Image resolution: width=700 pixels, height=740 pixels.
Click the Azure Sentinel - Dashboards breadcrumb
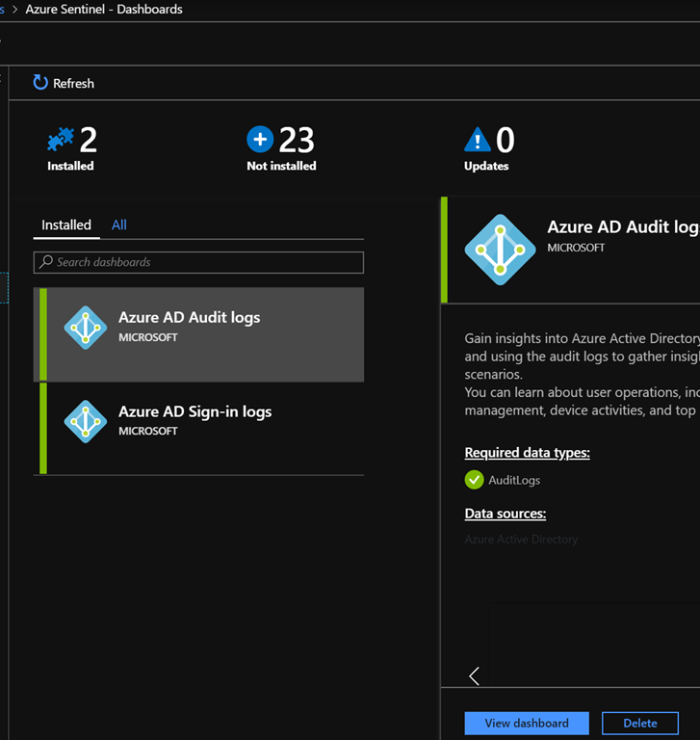tap(103, 10)
